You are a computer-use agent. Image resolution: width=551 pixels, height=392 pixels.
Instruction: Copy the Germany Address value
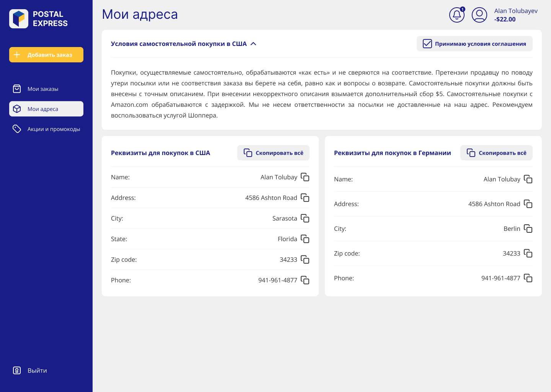coord(528,204)
